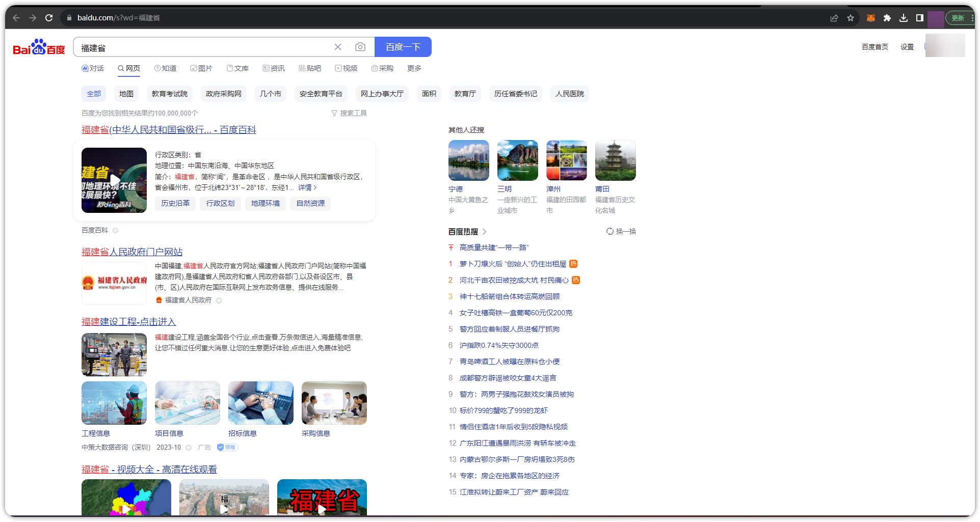
Task: Open 百度热搜 via its chevron arrow
Action: tap(485, 231)
